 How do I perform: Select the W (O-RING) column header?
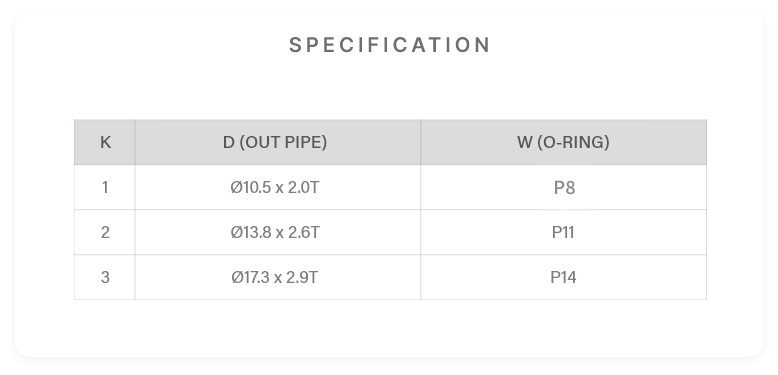[563, 142]
